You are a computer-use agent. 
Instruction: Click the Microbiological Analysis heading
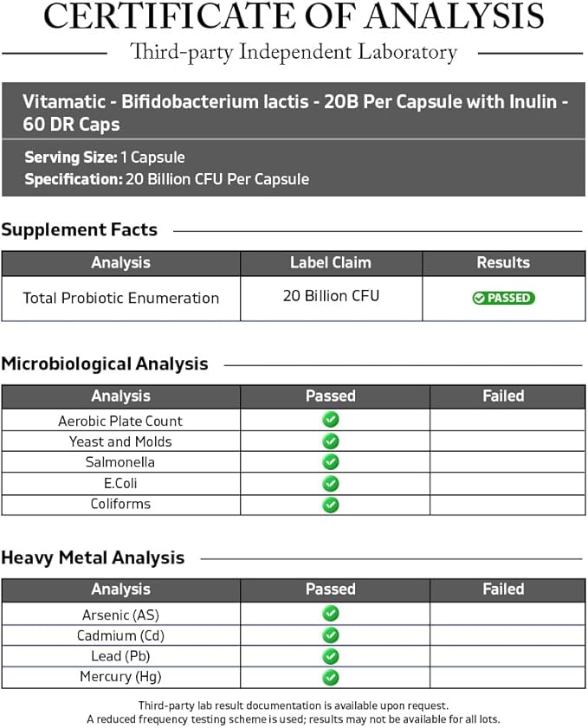pos(105,364)
